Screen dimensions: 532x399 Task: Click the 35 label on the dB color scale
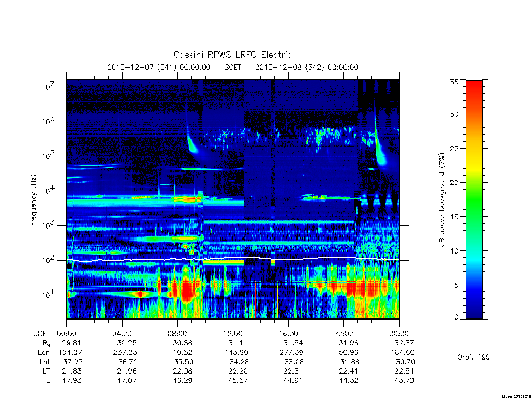click(x=454, y=82)
